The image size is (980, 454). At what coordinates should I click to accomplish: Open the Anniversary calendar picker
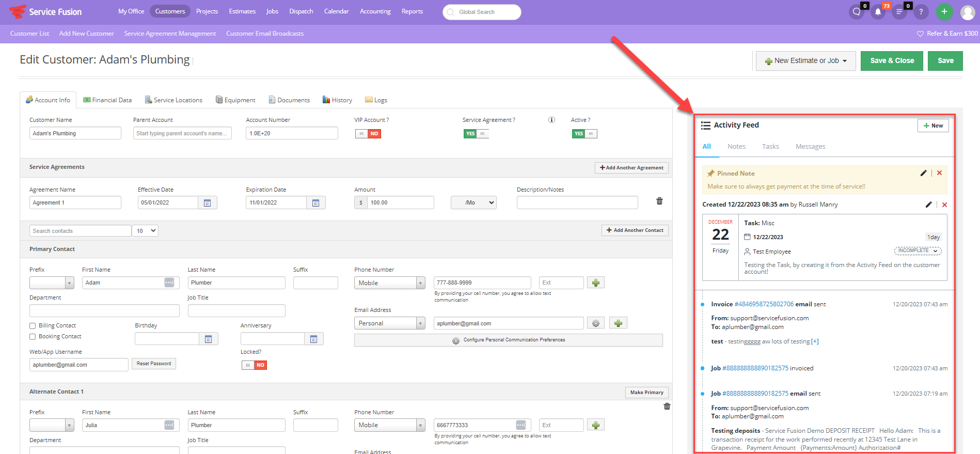(x=314, y=339)
